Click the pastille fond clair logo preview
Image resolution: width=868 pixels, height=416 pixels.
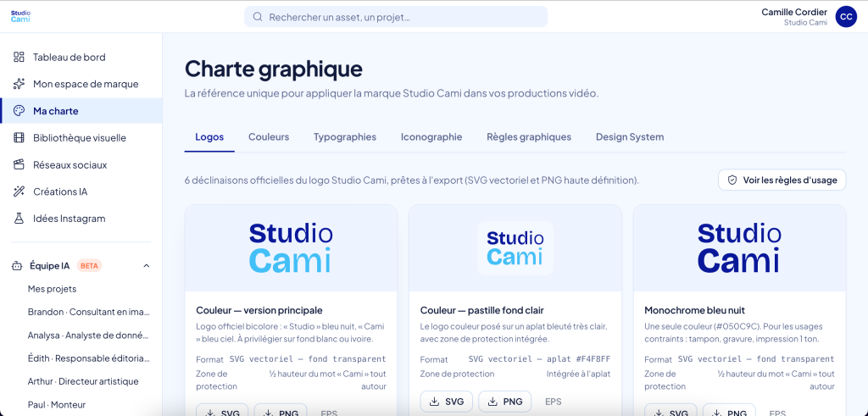pos(515,248)
